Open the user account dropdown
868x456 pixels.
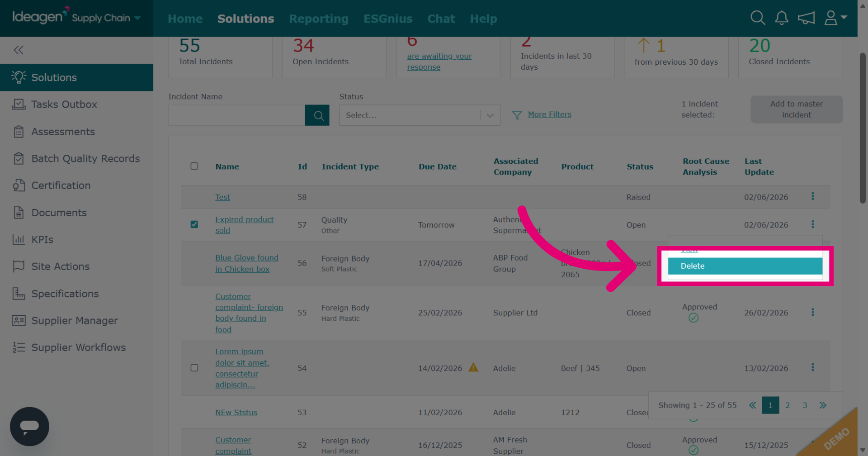[835, 18]
